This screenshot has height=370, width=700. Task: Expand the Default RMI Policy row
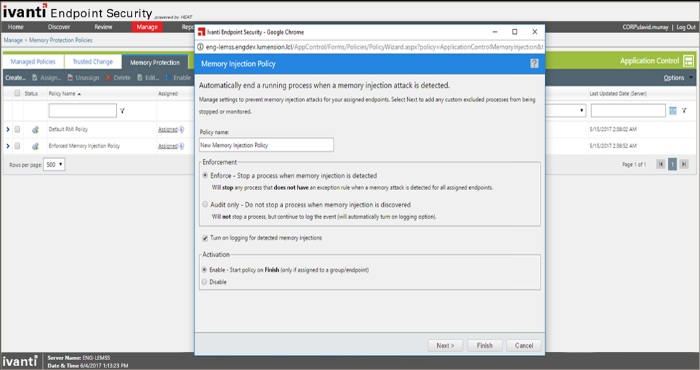[x=8, y=129]
